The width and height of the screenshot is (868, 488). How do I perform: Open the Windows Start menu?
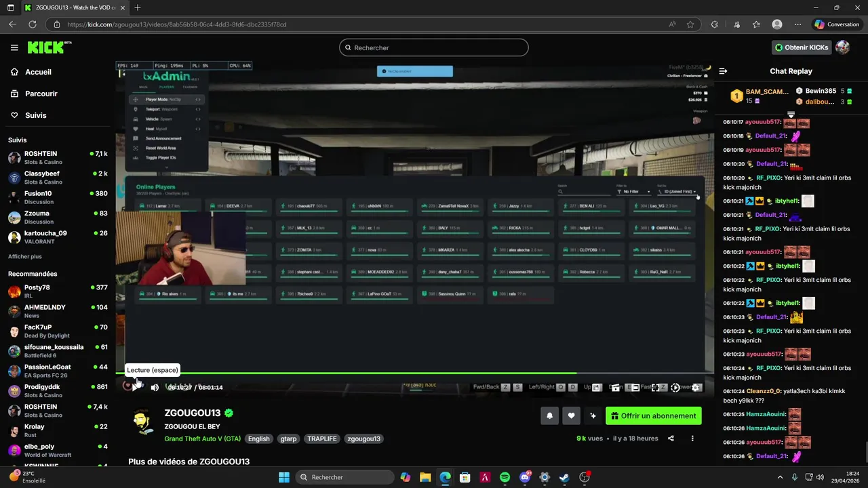pos(284,477)
